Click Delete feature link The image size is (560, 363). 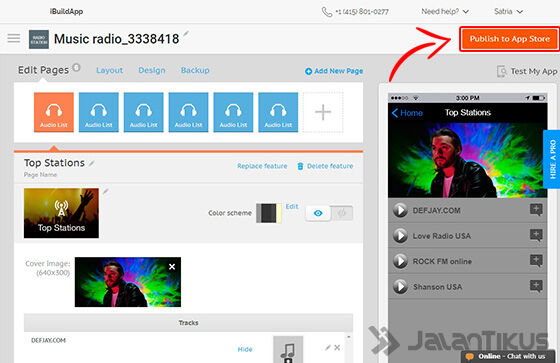[325, 166]
